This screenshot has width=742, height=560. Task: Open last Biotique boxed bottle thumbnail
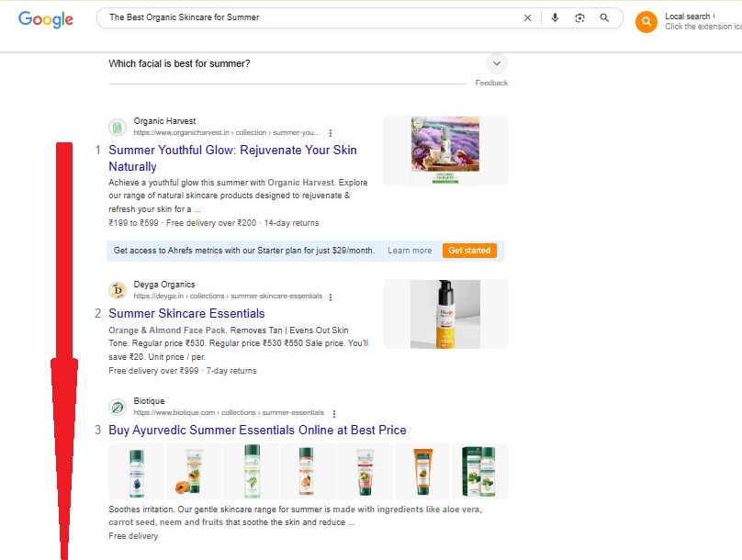pos(479,472)
